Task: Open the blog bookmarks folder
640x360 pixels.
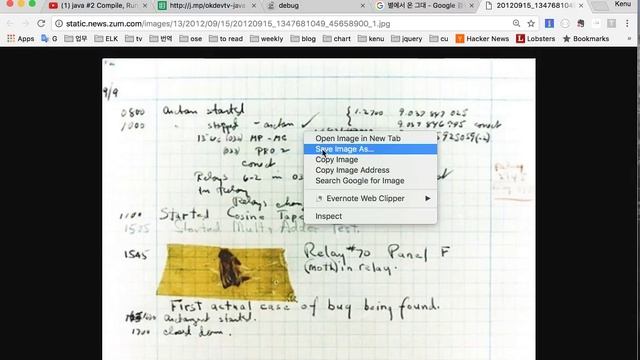Action: tap(303, 39)
